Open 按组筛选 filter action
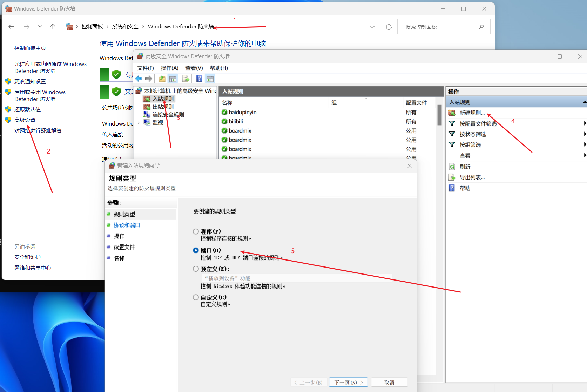The height and width of the screenshot is (392, 587). 470,145
